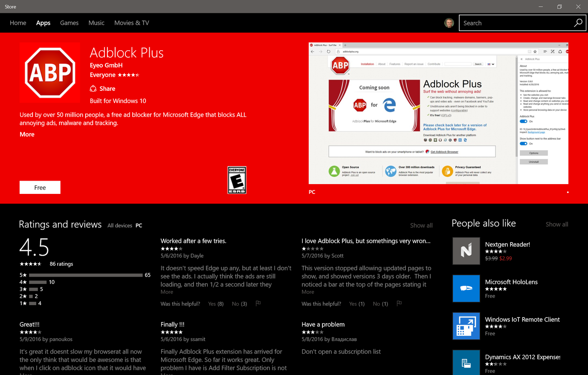Click the ESRB Everyone rating icon
Screen dimensions: 588x375
pos(237,180)
